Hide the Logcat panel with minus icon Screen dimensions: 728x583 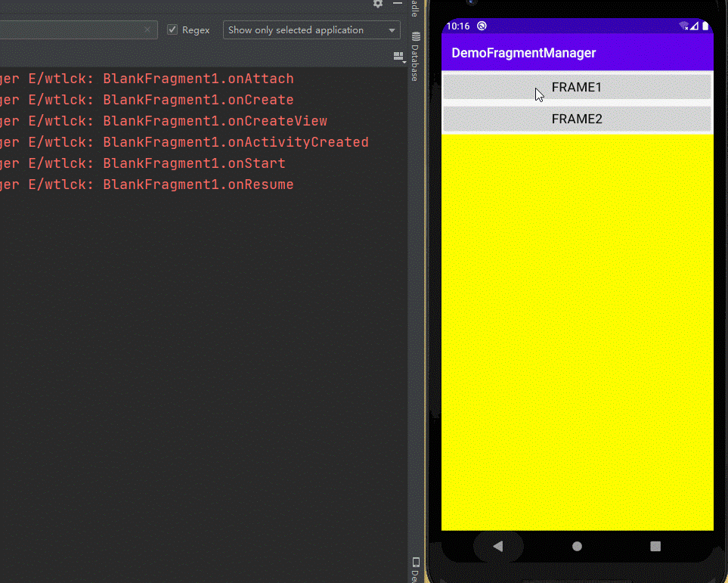click(x=398, y=3)
